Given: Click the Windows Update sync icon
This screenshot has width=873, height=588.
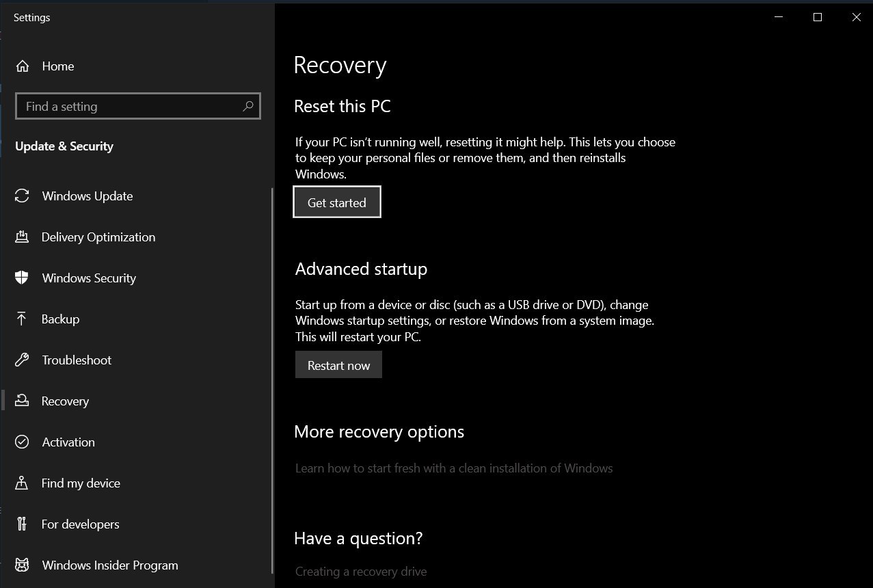Looking at the screenshot, I should (22, 196).
